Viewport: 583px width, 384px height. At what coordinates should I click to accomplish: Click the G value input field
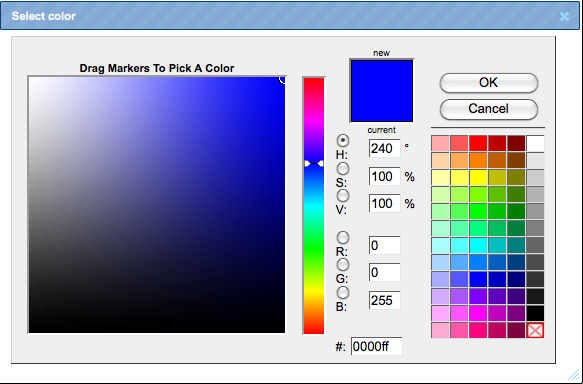pos(384,272)
